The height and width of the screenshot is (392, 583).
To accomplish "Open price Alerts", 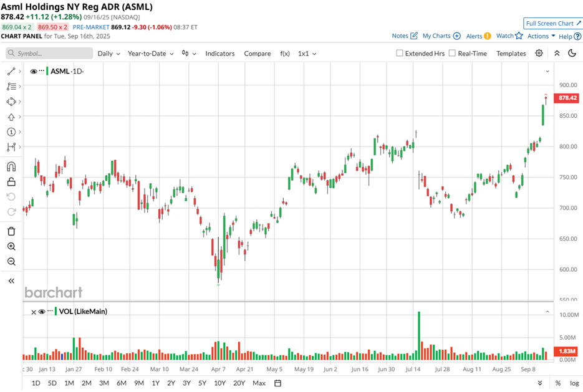I will 478,36.
